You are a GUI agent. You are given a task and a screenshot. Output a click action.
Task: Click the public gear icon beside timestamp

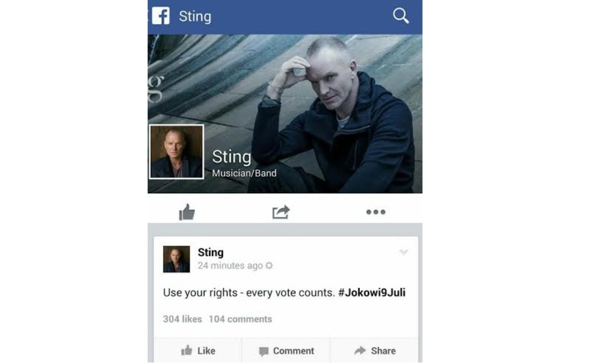pyautogui.click(x=269, y=265)
